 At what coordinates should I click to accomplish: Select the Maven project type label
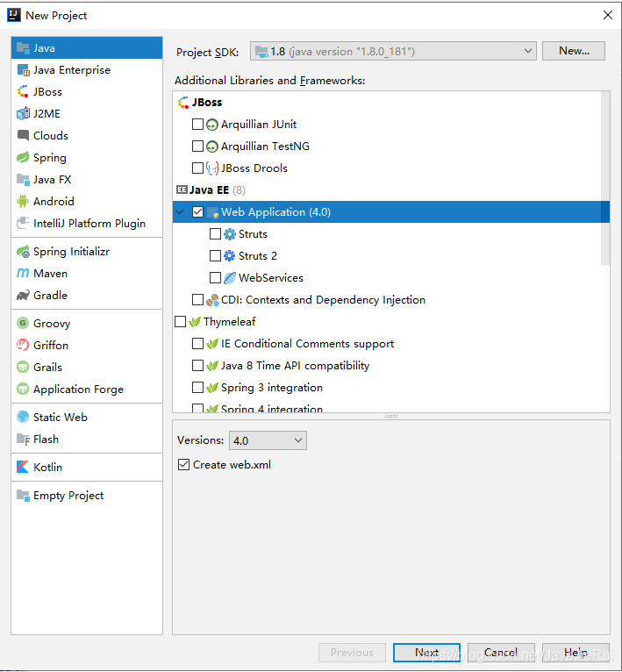click(50, 273)
